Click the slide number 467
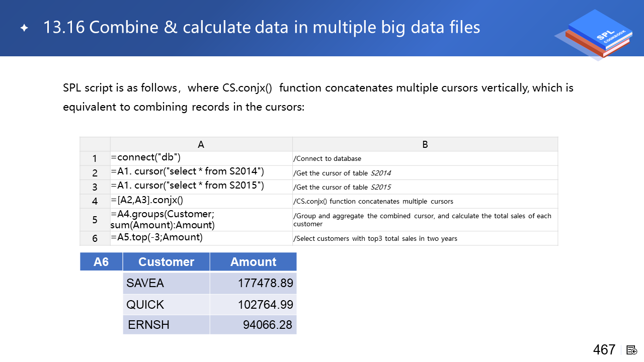The width and height of the screenshot is (644, 362). [x=604, y=349]
